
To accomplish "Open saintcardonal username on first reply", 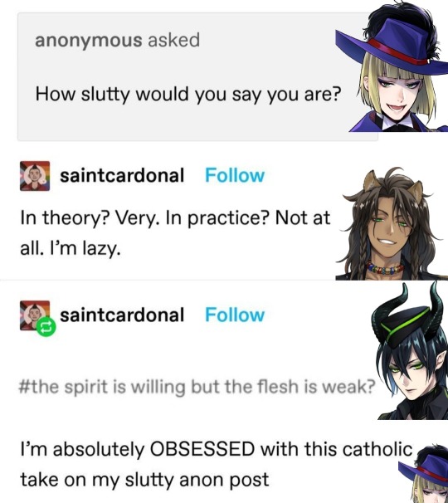I will coord(122,175).
